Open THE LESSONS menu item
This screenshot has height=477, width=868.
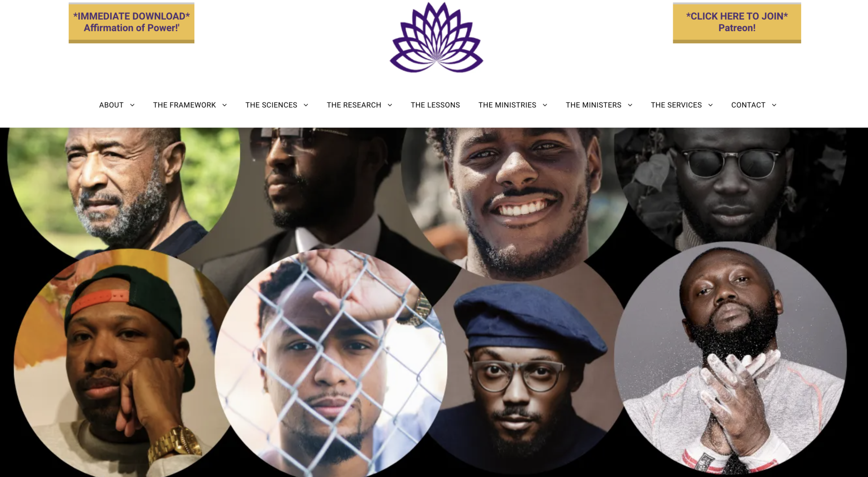point(435,105)
